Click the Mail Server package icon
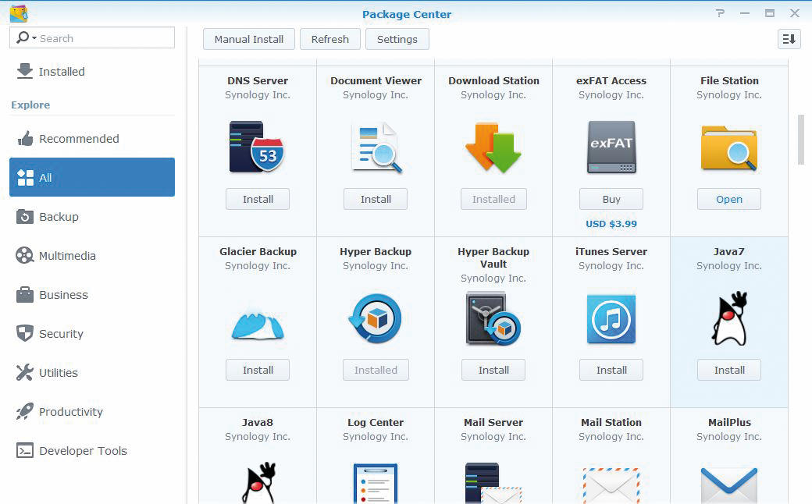812x504 pixels. click(x=493, y=483)
